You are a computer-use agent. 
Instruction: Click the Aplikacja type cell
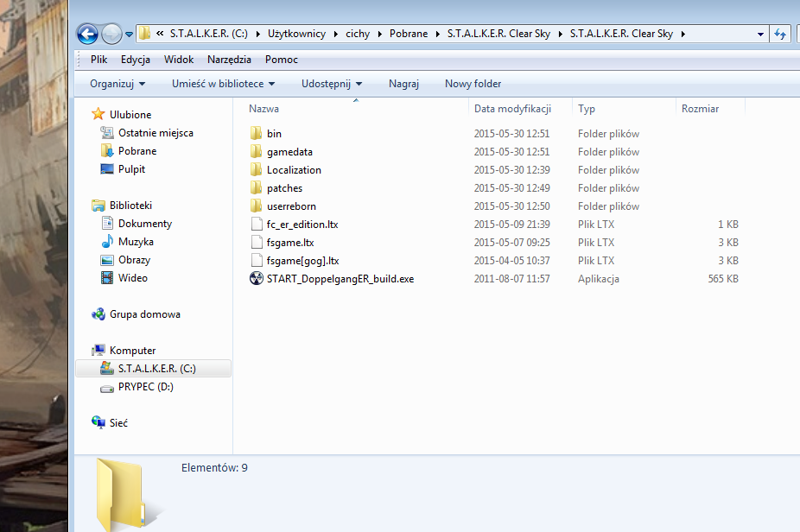[x=598, y=278]
